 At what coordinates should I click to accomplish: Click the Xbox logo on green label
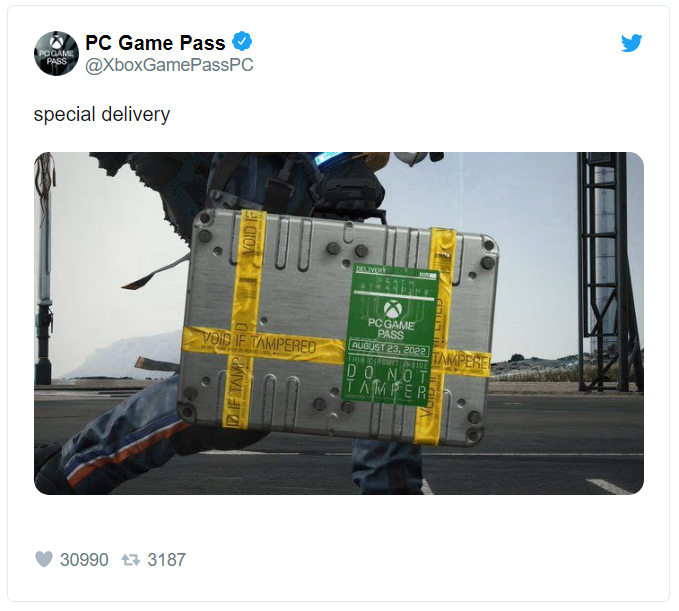pos(393,308)
